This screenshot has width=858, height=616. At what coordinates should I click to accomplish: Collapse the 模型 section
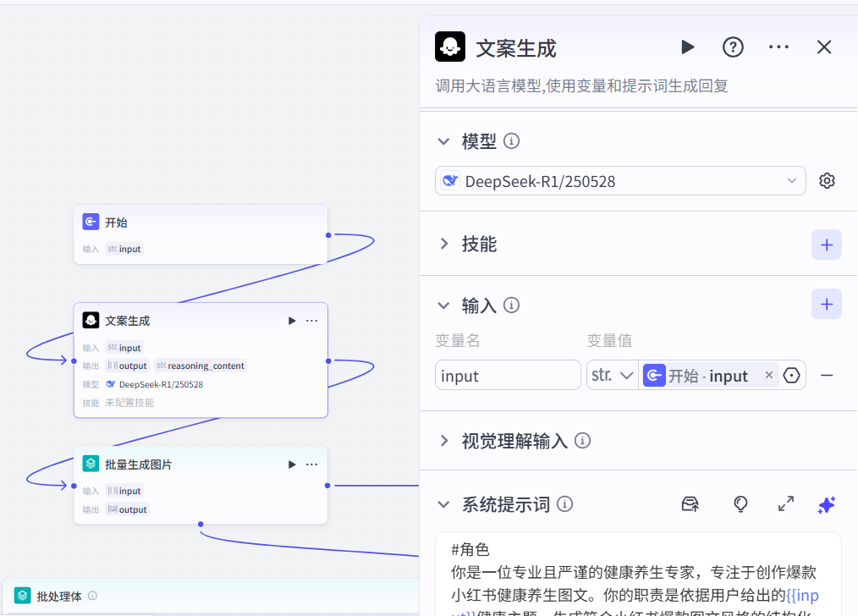click(x=443, y=141)
